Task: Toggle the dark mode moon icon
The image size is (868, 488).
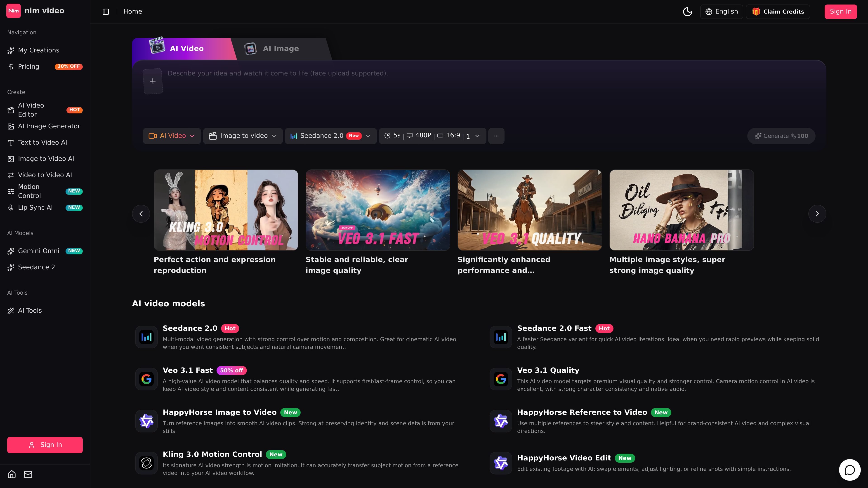Action: click(687, 12)
